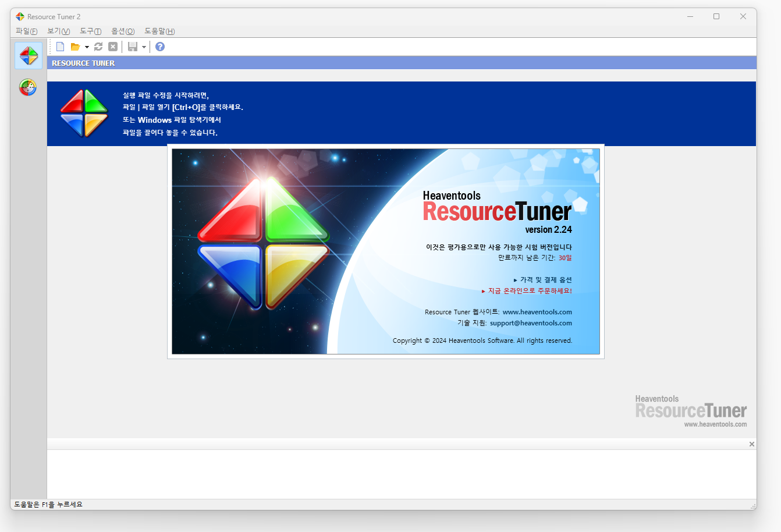781x532 pixels.
Task: Click the version 2.24 text
Action: [x=548, y=230]
